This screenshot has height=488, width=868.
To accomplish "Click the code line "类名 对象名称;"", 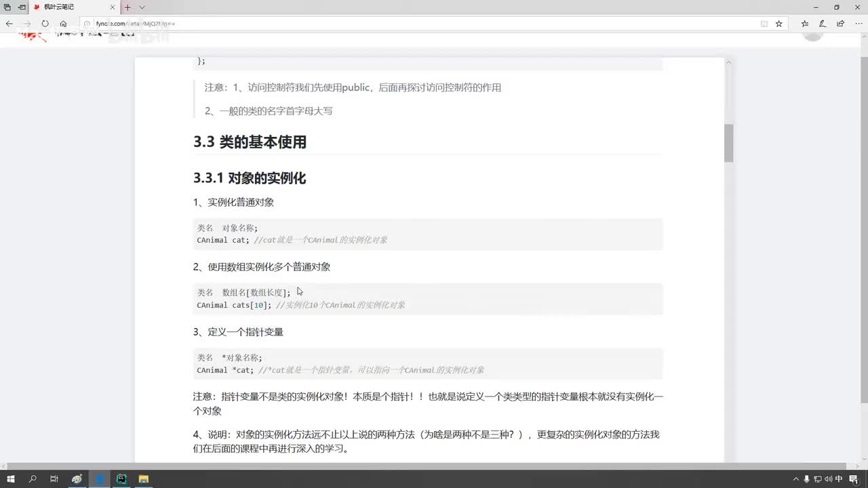I will tap(227, 228).
